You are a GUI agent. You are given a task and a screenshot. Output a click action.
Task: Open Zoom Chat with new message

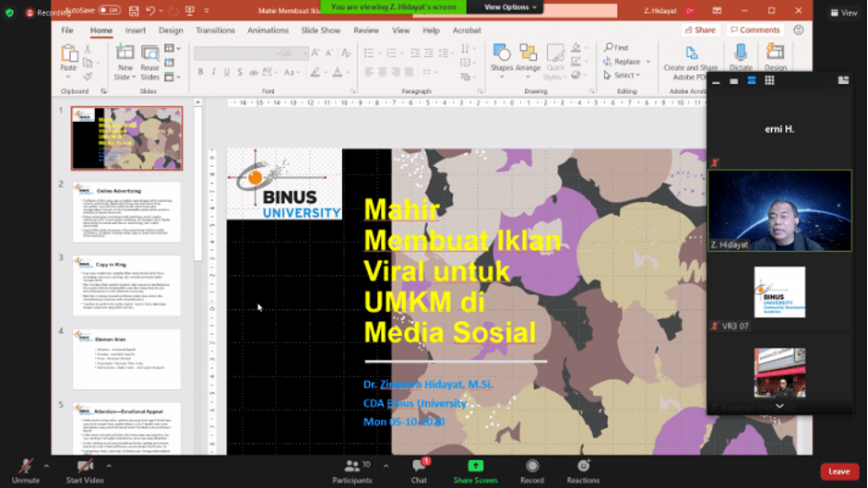[419, 472]
